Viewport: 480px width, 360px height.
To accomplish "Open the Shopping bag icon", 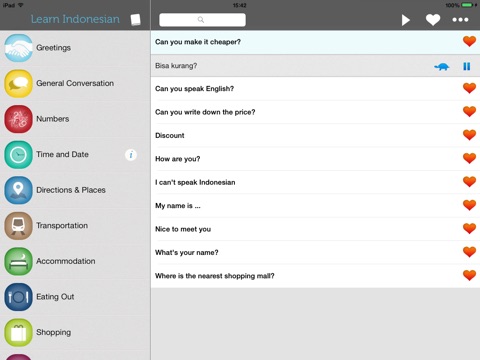I will tap(18, 332).
